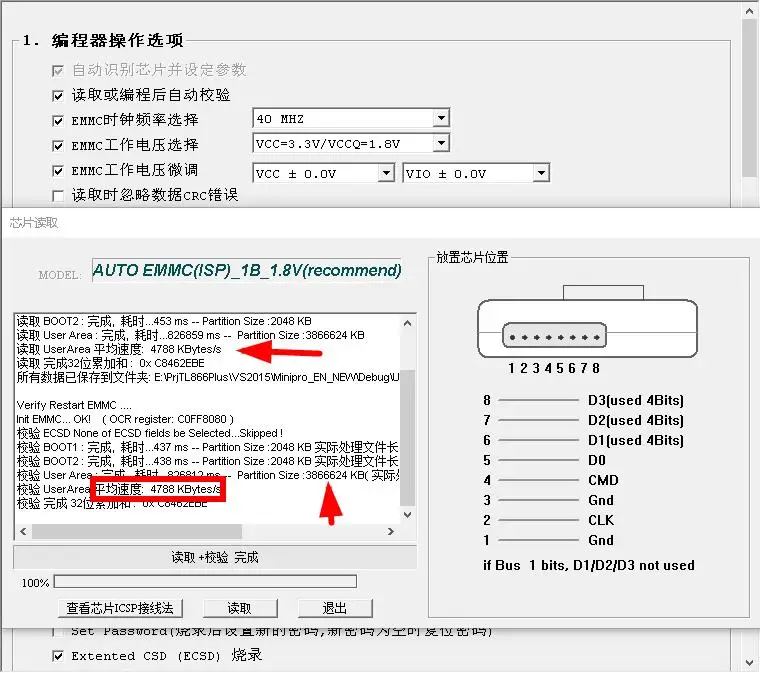
Task: Click the 芯片读取 dialog title
Action: pos(34,223)
